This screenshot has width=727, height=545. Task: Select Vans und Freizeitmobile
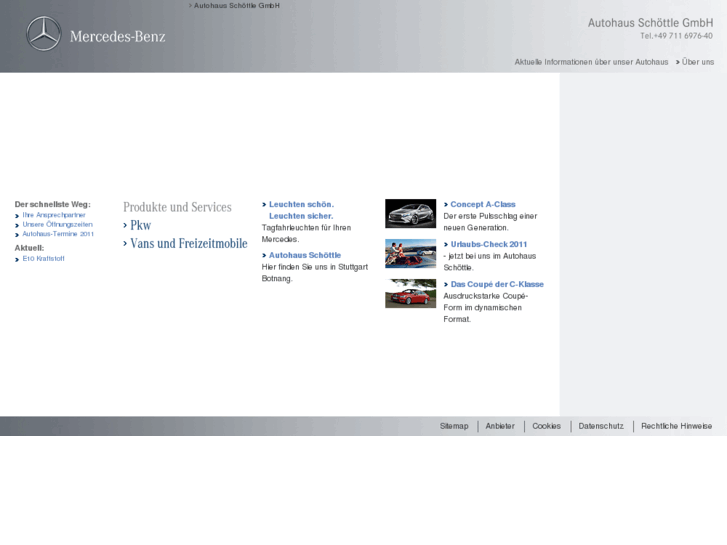[189, 244]
